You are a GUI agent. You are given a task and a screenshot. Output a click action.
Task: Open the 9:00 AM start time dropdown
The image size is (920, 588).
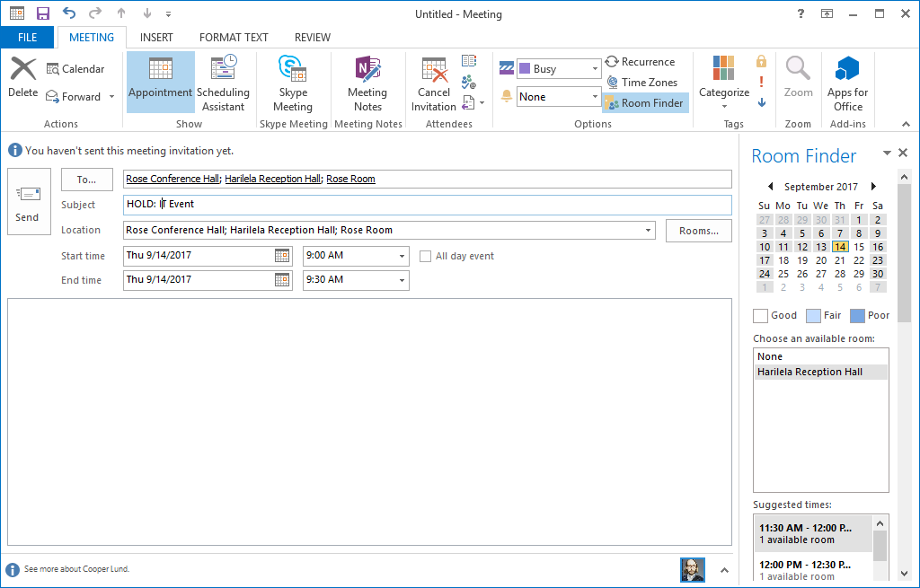pos(402,256)
